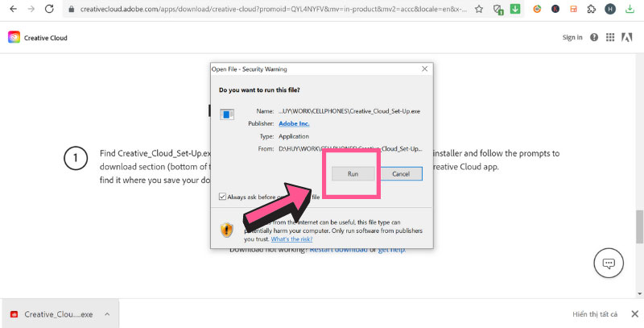Click the Adobe logo in header
This screenshot has width=644, height=328.
tap(627, 37)
